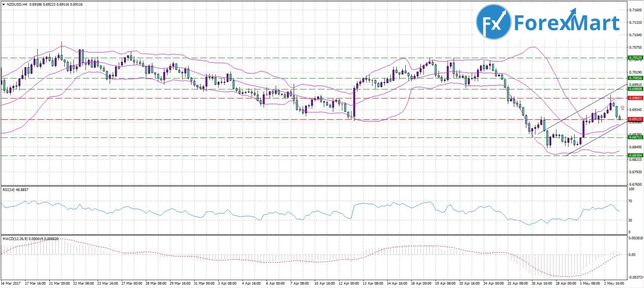Select the green 0.68712 price level tag
The image size is (644, 288).
(x=635, y=137)
